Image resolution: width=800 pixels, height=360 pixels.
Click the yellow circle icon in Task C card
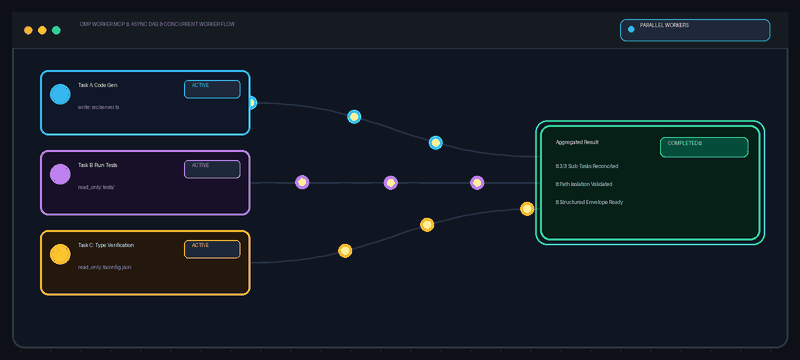coord(60,254)
